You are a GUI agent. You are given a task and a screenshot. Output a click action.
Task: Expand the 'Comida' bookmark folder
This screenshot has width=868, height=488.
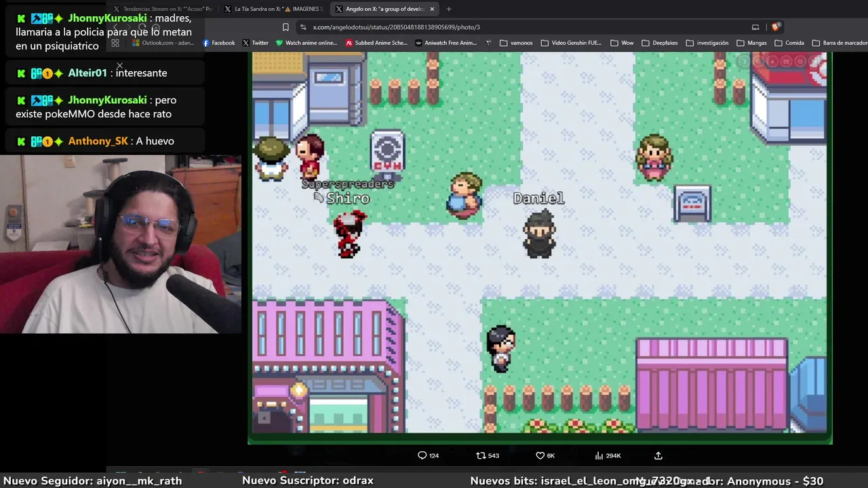coord(789,43)
